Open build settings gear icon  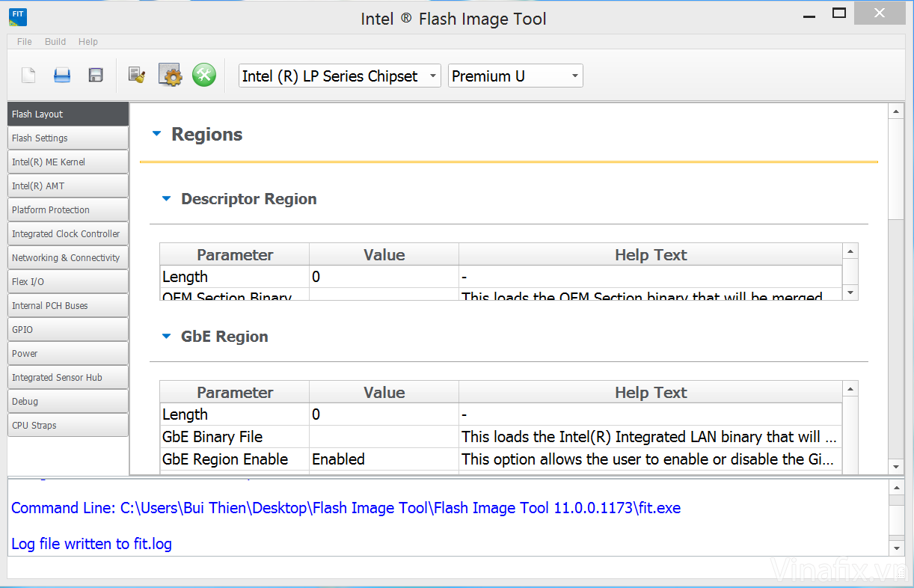(171, 75)
